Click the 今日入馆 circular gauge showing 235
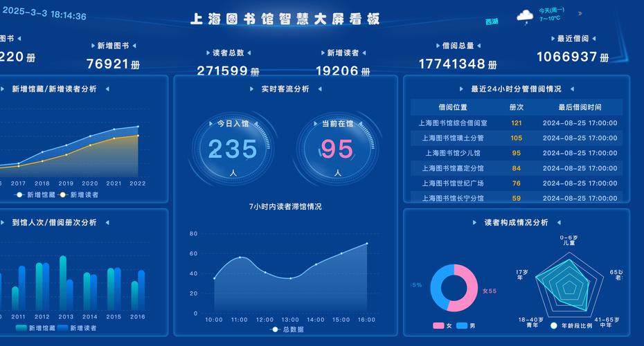This screenshot has width=644, height=346. (x=232, y=149)
